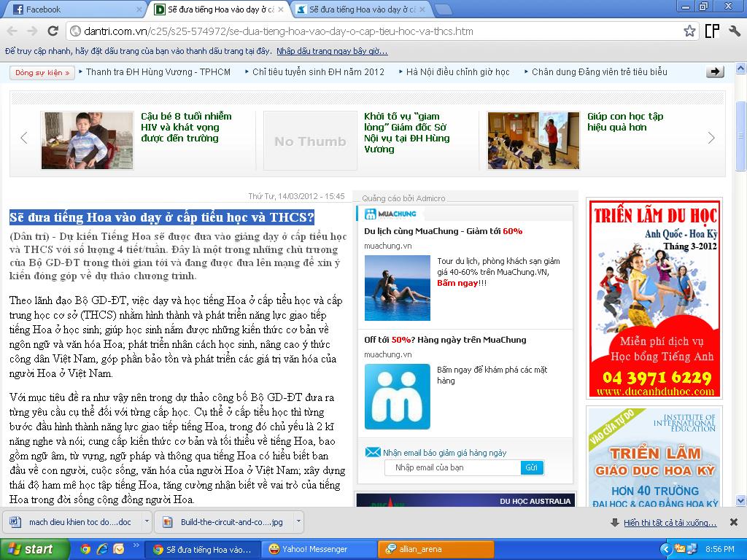The width and height of the screenshot is (747, 560).
Task: Open thumbnail of boy with HIV story
Action: pos(88,141)
